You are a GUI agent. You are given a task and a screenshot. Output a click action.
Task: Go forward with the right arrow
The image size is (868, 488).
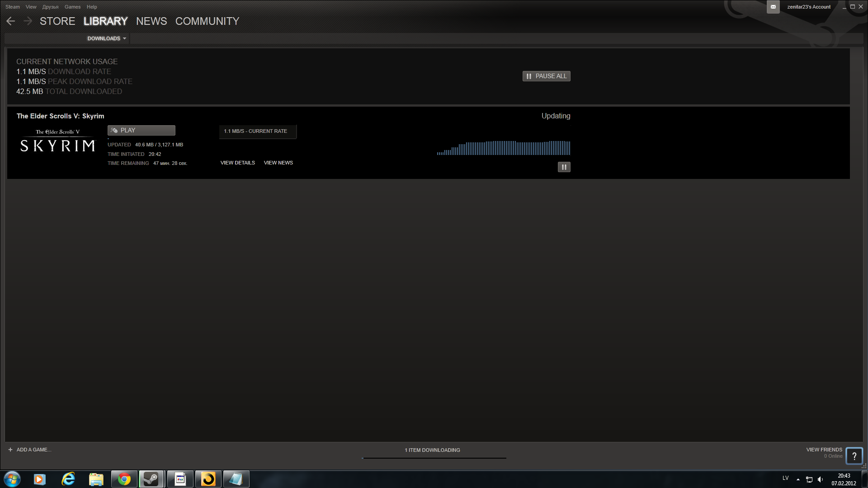pos(28,21)
